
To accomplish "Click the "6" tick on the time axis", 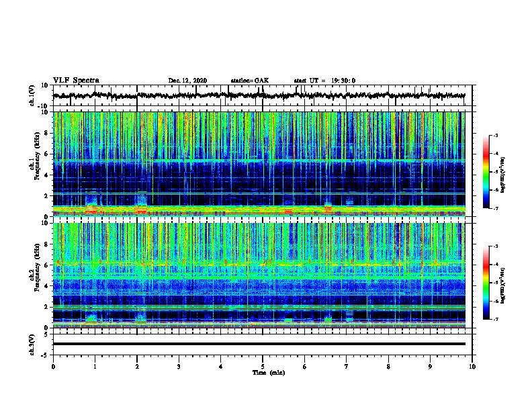I will (305, 367).
